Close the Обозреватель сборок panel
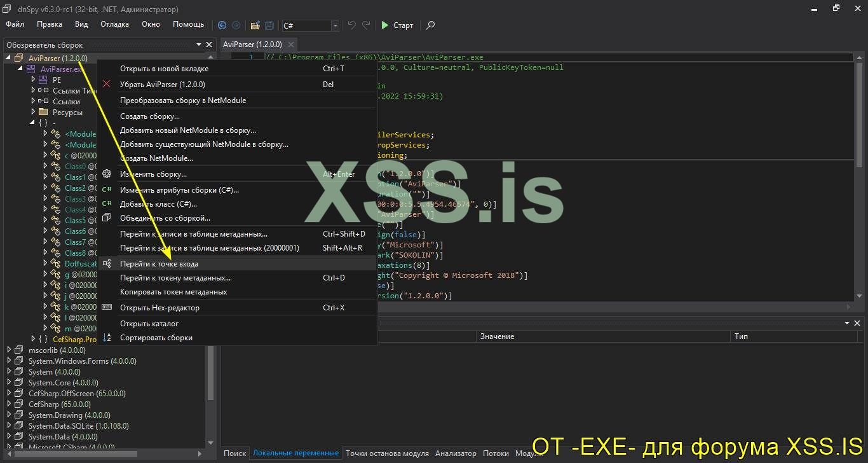 pos(208,45)
